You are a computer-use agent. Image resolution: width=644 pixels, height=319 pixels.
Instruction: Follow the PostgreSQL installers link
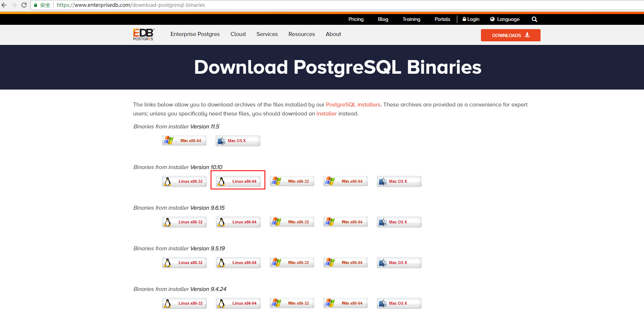click(353, 105)
